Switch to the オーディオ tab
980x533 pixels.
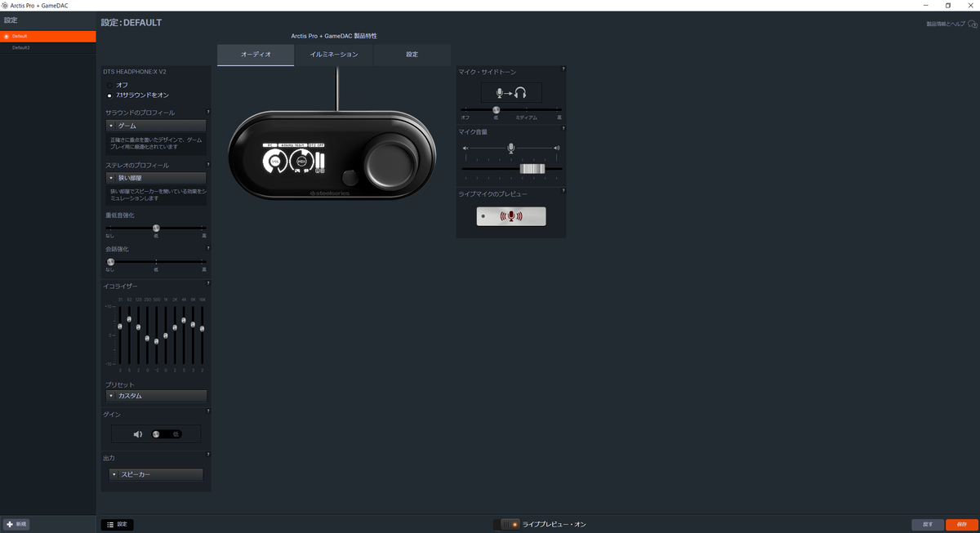tap(256, 55)
